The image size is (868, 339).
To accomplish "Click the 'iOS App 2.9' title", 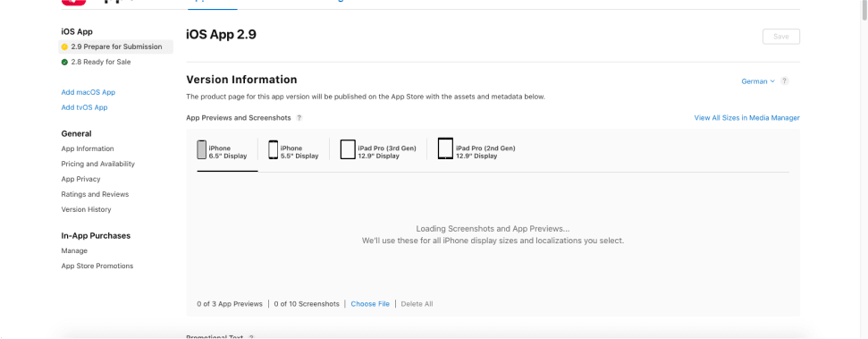I will coord(221,34).
